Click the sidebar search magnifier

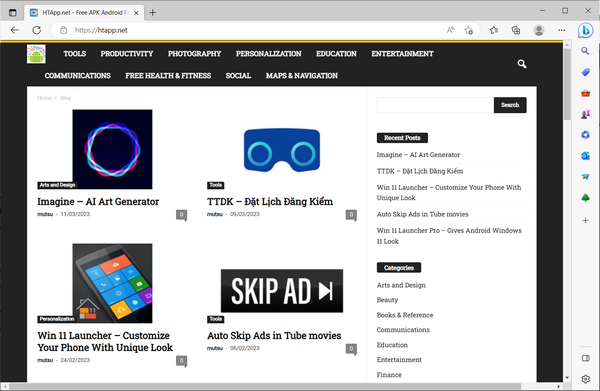585,51
